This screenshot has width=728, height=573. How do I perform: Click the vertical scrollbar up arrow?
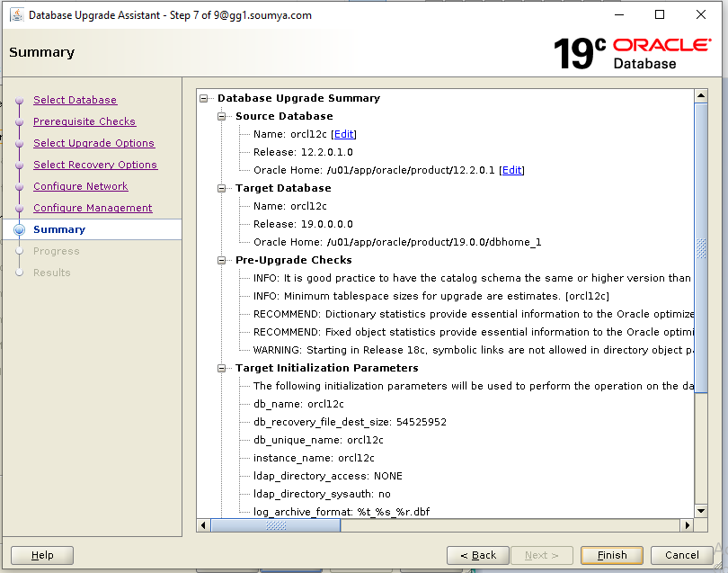pos(701,95)
